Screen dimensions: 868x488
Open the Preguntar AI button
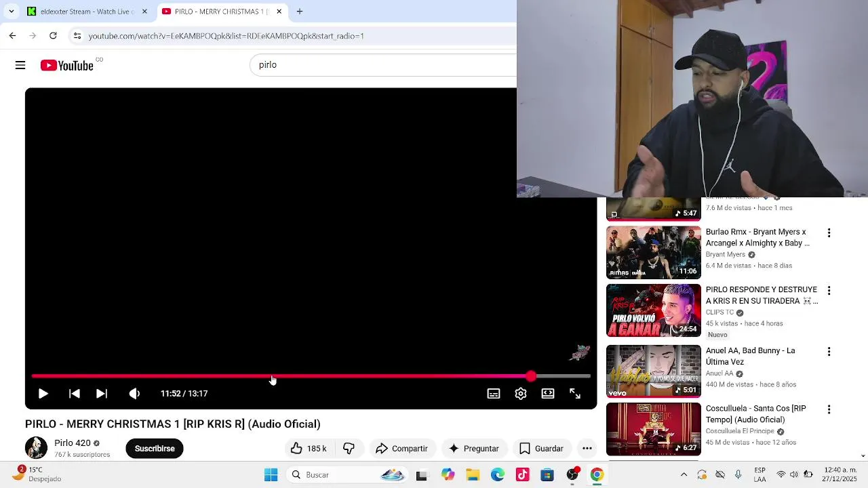pyautogui.click(x=474, y=448)
